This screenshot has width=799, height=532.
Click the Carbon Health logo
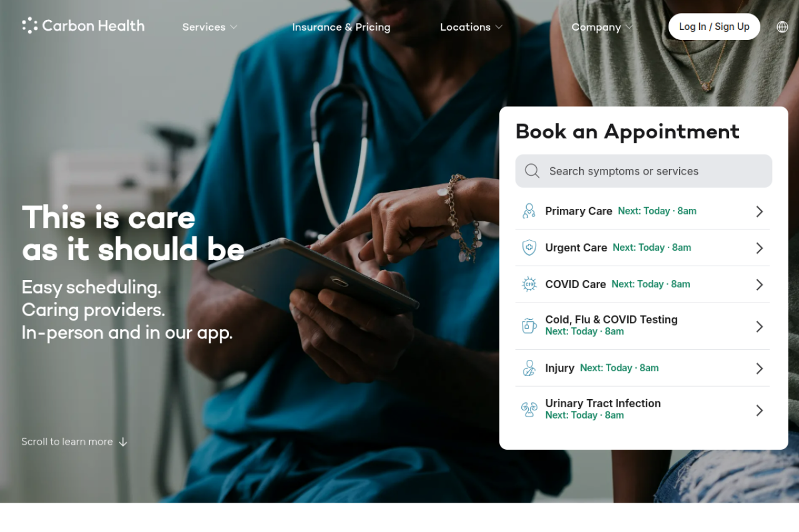[83, 26]
